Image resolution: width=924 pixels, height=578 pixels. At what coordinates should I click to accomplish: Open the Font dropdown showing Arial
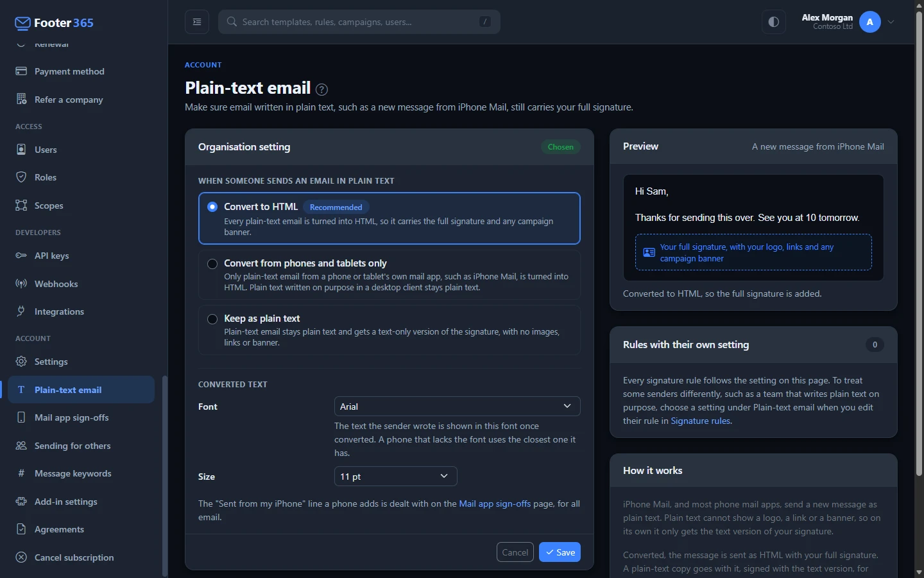click(457, 407)
